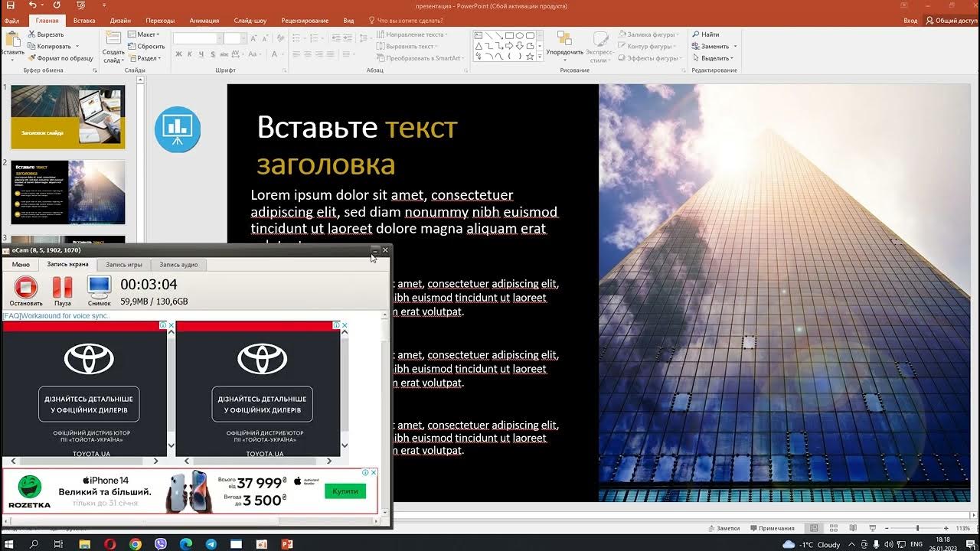Save the presentation from the quick access toolbar

pyautogui.click(x=11, y=5)
